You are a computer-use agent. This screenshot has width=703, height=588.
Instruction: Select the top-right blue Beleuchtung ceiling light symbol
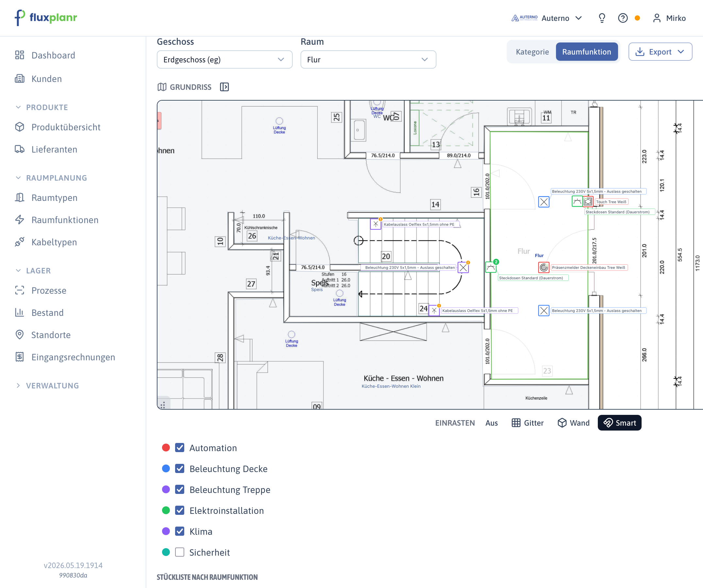[x=544, y=202]
